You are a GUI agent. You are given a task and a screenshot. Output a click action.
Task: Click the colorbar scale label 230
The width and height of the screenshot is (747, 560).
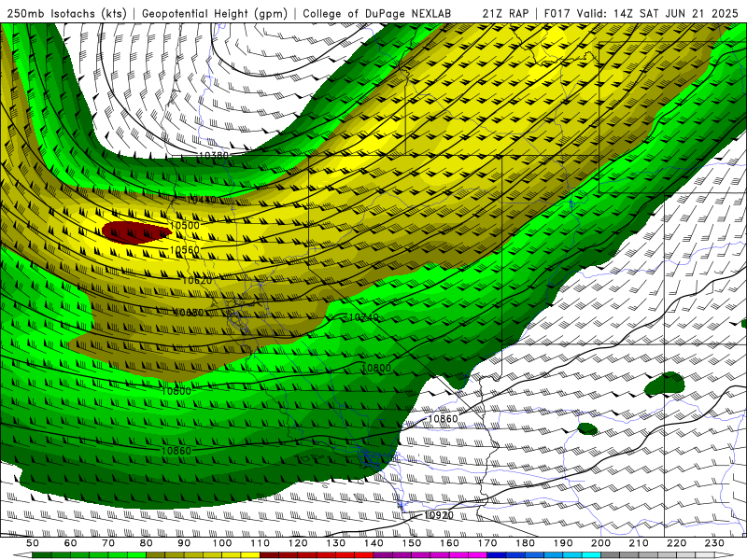click(714, 543)
